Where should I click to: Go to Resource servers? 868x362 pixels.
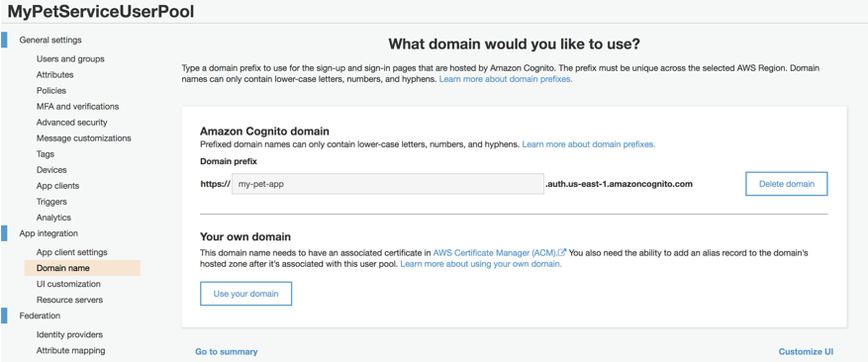point(69,300)
